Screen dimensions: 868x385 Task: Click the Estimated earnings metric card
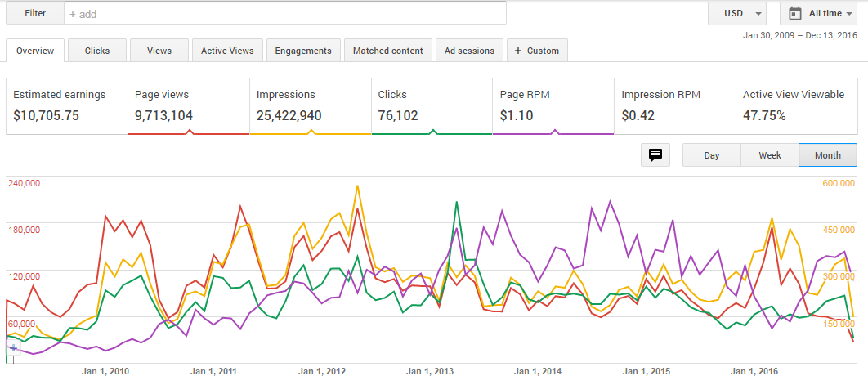[67, 105]
